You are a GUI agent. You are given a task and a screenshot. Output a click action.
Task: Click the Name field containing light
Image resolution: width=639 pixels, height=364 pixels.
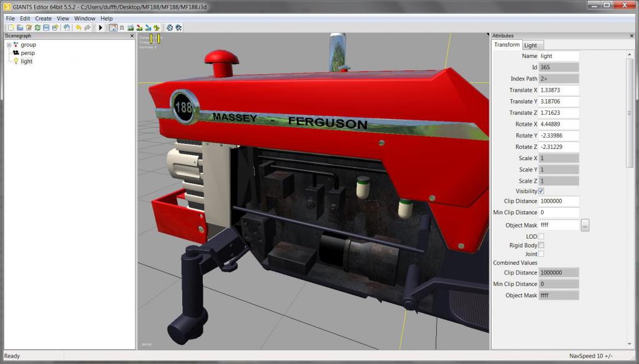point(559,56)
